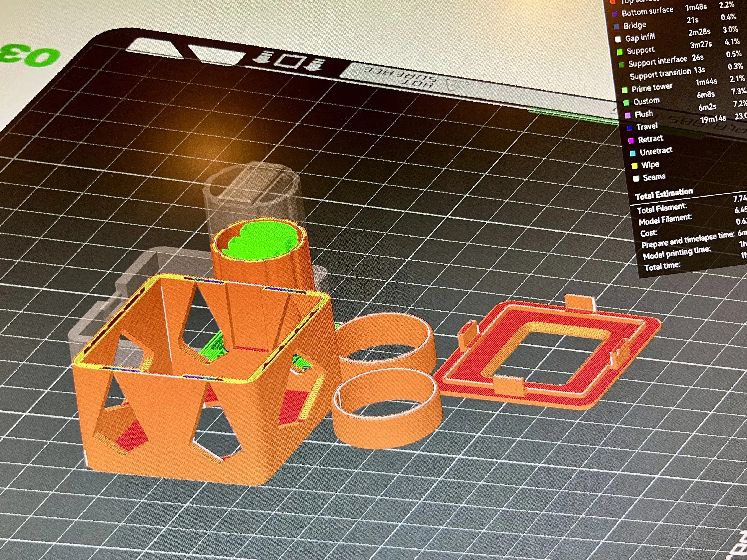The height and width of the screenshot is (560, 747).
Task: Click the Prime tower time "1m44s"
Action: click(706, 82)
